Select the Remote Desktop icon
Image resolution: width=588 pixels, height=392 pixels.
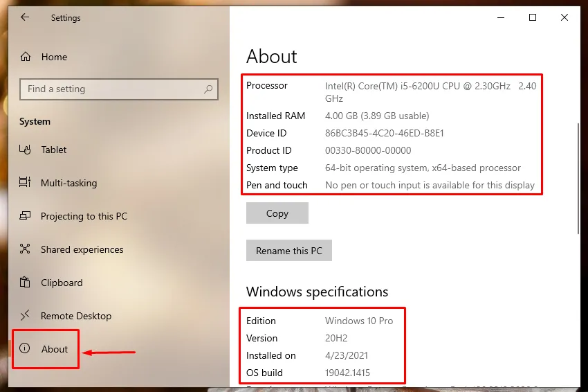pos(26,316)
